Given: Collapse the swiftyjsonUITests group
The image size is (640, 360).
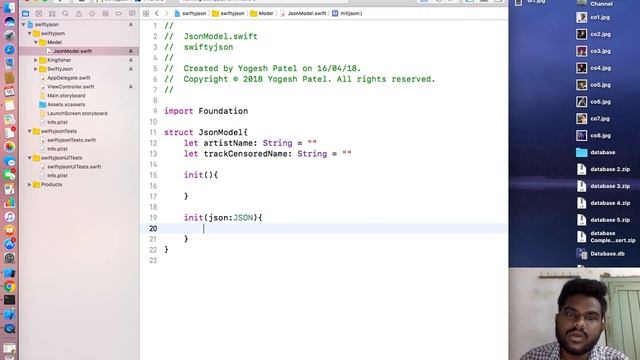Looking at the screenshot, I should [29, 158].
